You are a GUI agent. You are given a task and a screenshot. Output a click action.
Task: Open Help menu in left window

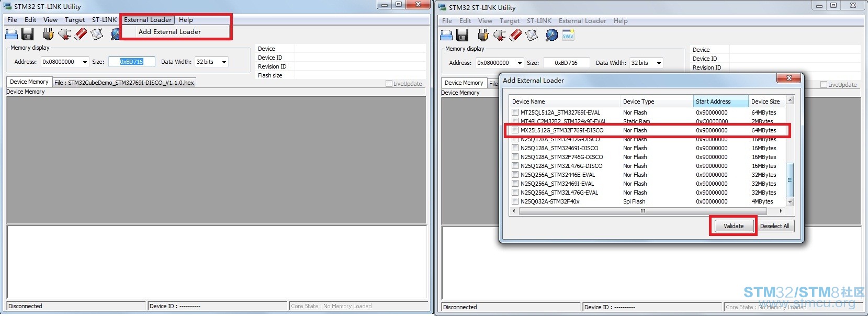(186, 20)
